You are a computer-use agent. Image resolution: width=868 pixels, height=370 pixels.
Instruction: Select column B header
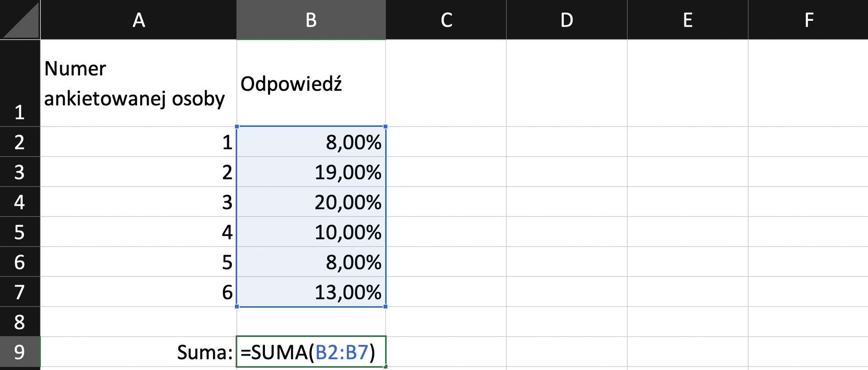coord(311,19)
